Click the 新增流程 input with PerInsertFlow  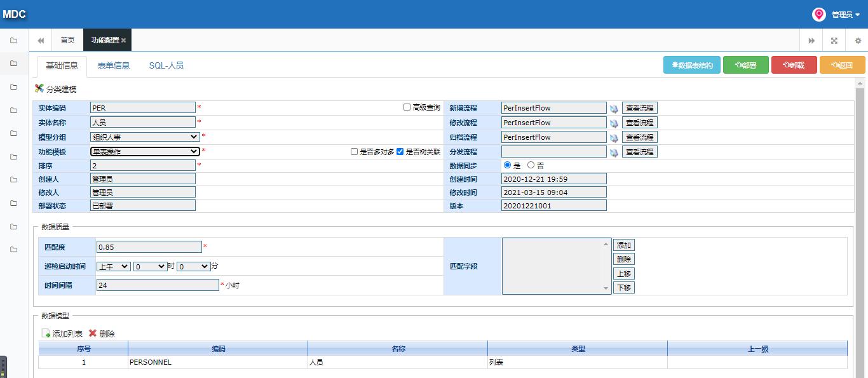tap(554, 108)
